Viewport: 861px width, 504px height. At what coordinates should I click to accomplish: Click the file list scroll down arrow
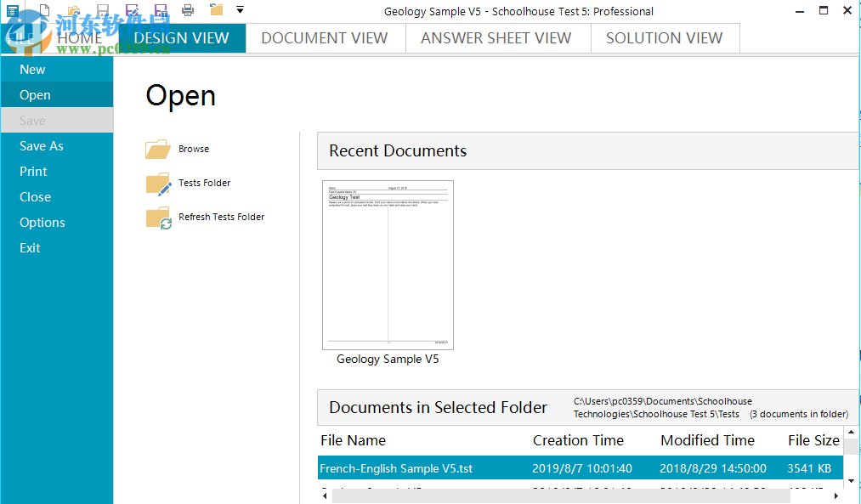[851, 482]
